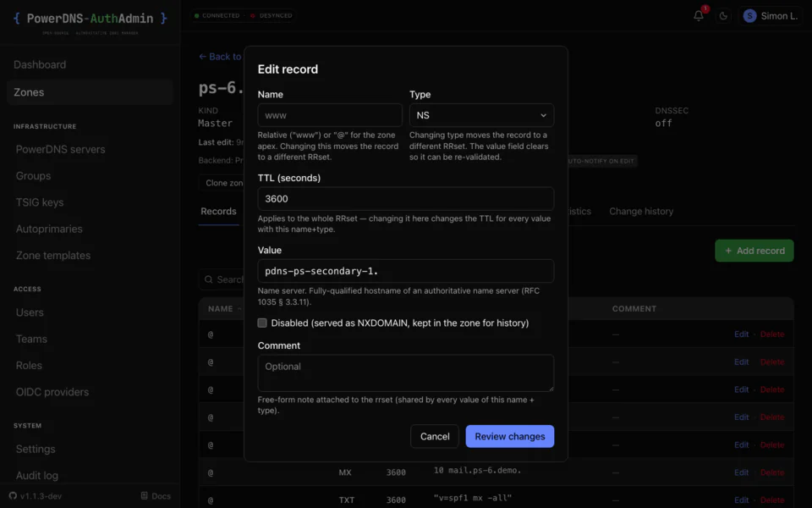Toggle the Disabled checkbox
Screen dimensions: 812x508
262,323
